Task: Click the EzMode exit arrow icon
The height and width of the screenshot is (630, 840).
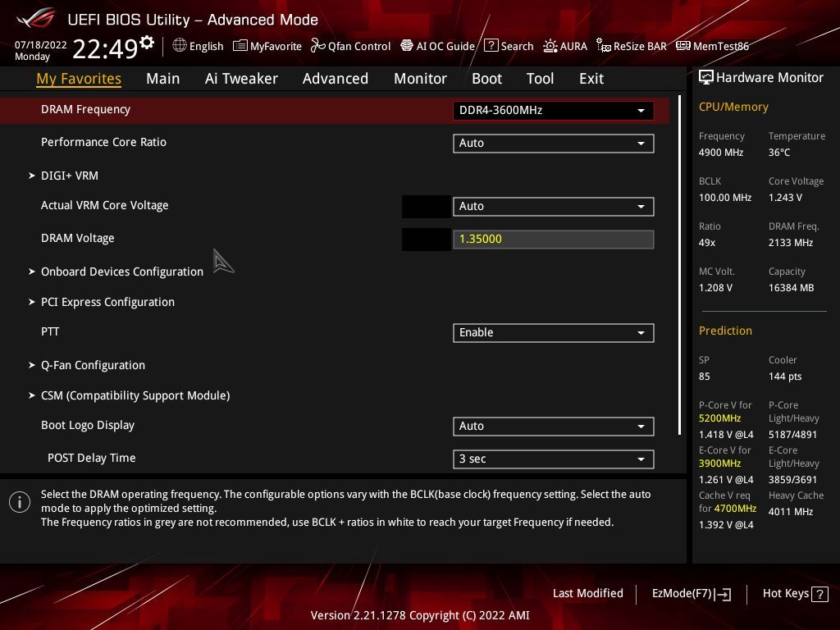Action: [x=723, y=594]
